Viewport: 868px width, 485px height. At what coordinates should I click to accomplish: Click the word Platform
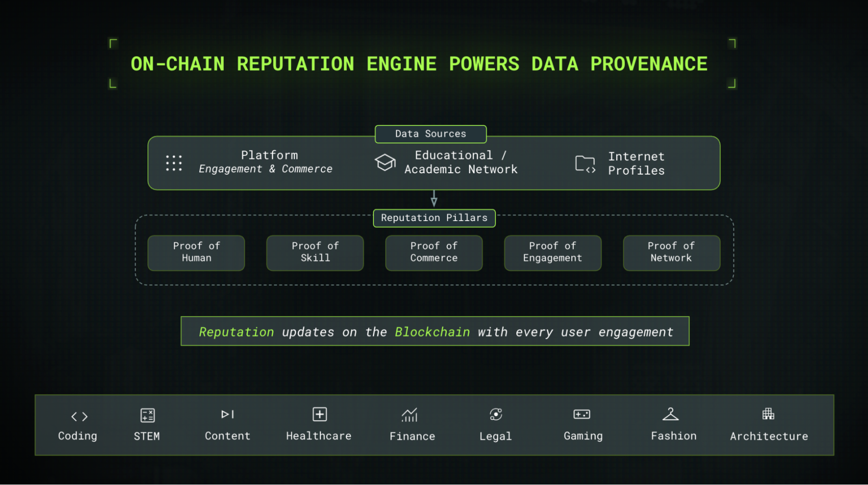point(270,155)
